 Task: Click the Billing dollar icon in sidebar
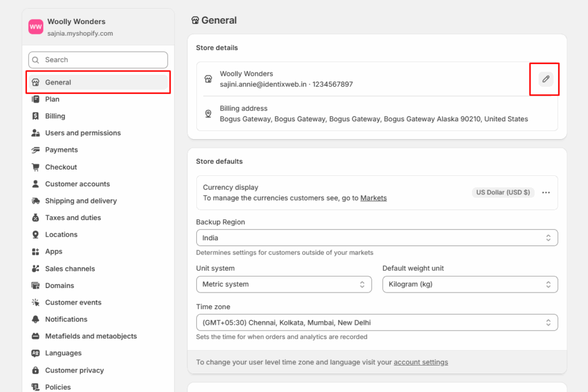click(36, 116)
